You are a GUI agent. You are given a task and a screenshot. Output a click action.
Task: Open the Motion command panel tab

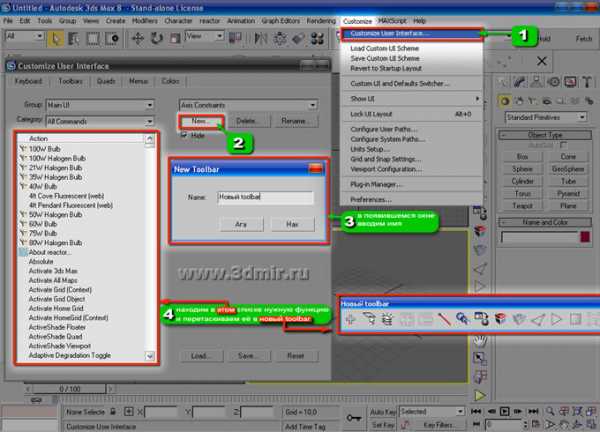point(553,82)
